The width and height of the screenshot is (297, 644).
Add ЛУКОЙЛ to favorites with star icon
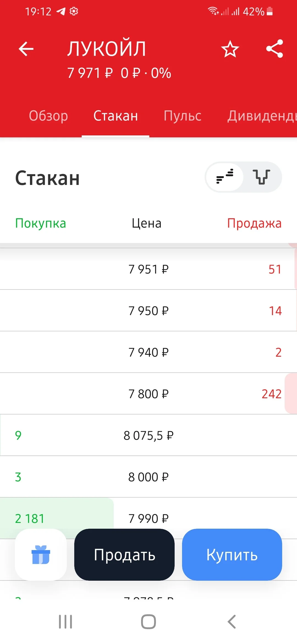[x=230, y=49]
